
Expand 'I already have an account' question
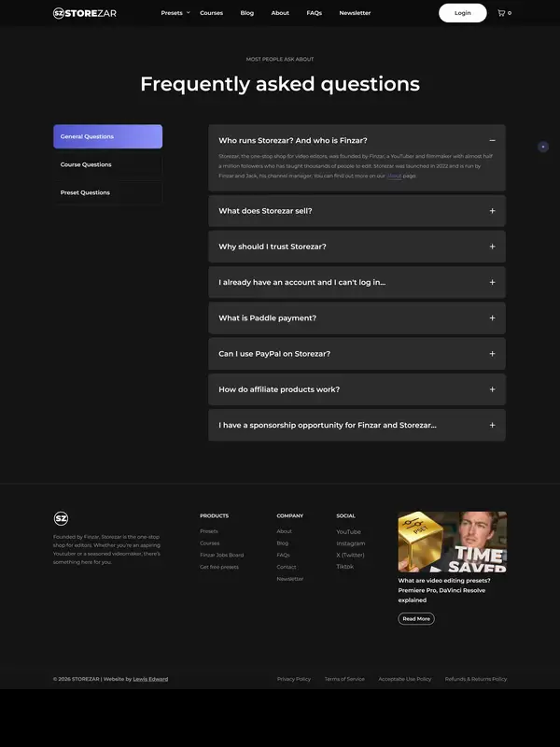[x=357, y=282]
